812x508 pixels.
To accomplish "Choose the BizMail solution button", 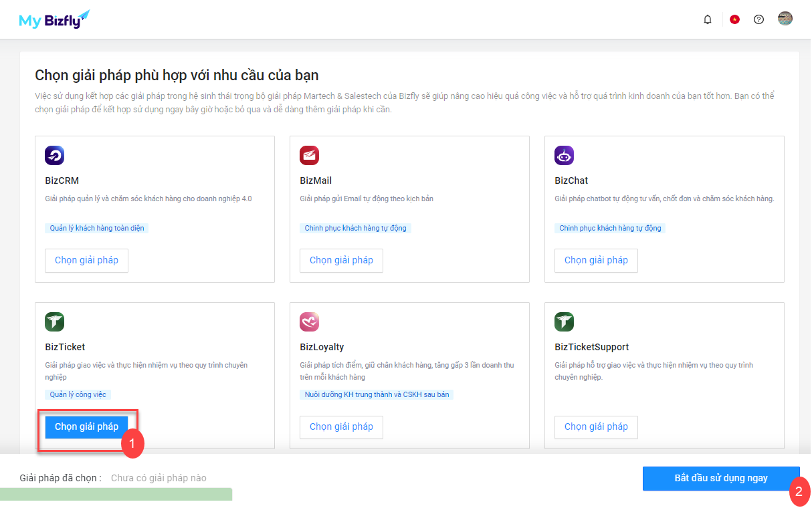I will tap(341, 261).
